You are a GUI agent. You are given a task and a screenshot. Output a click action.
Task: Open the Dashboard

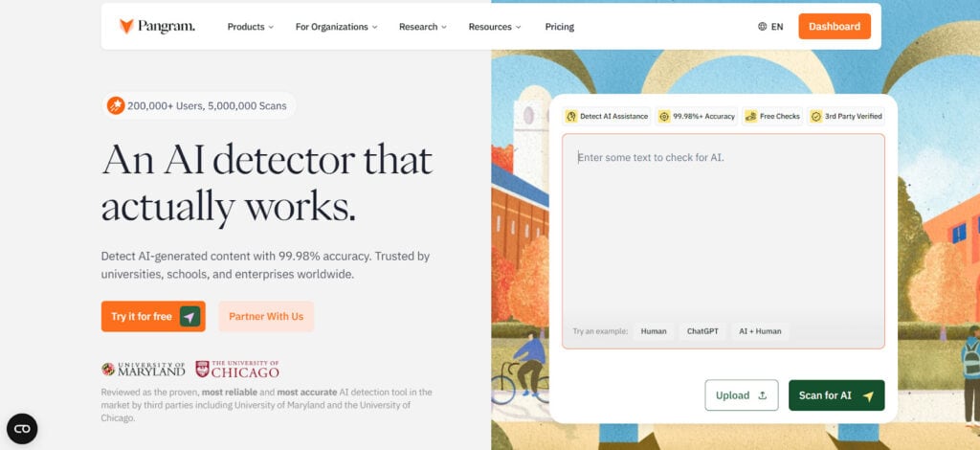point(834,27)
